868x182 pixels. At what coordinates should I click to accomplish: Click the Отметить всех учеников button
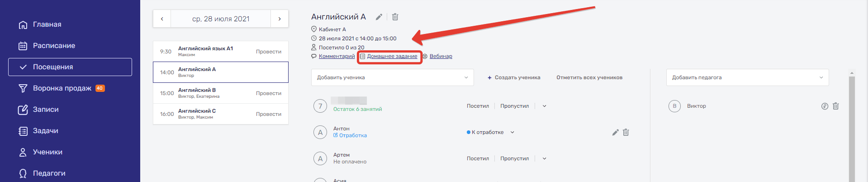589,77
